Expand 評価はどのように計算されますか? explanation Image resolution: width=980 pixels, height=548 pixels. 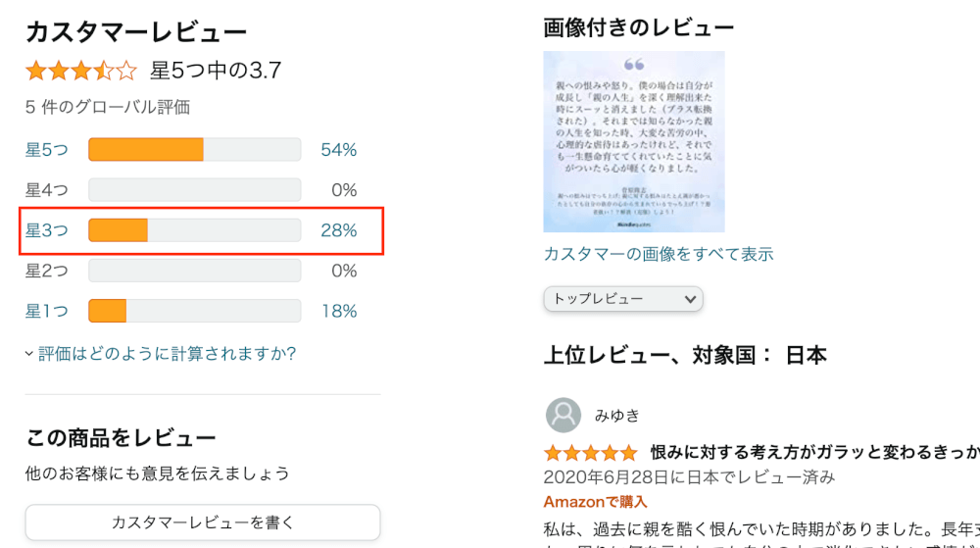pyautogui.click(x=167, y=354)
